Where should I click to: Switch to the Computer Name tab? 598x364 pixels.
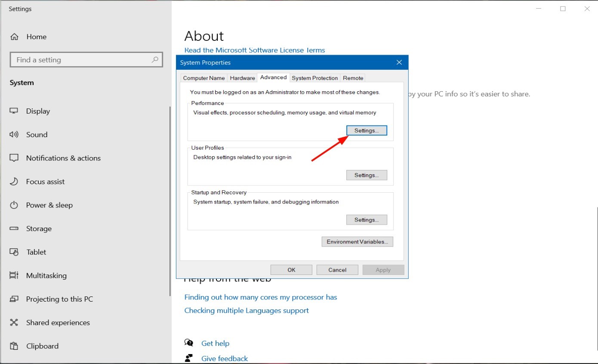click(x=204, y=78)
